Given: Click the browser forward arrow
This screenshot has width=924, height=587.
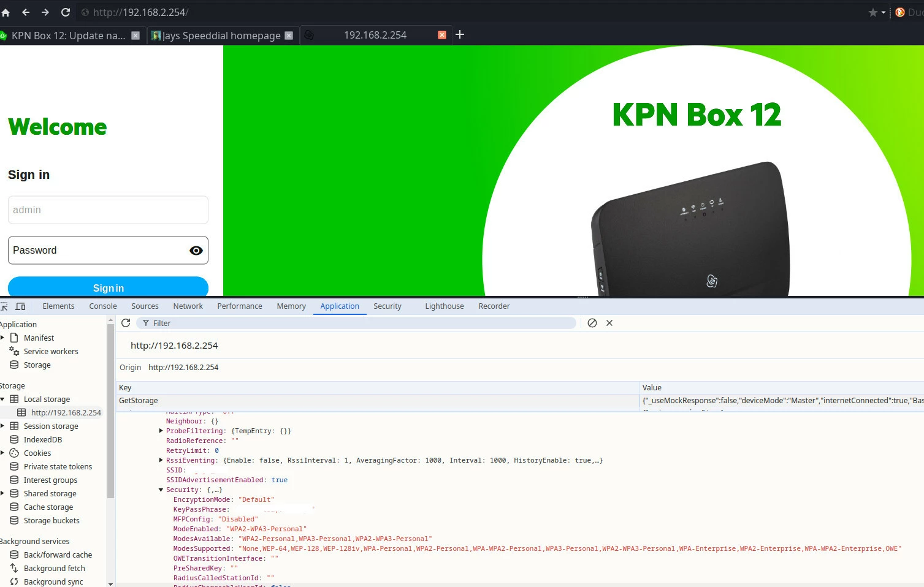Looking at the screenshot, I should [45, 12].
